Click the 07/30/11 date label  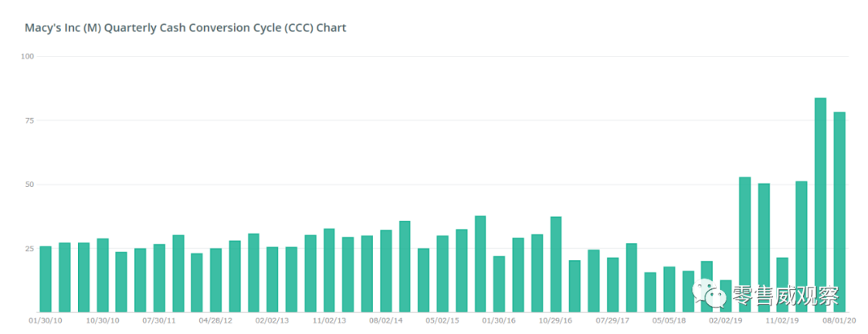(159, 320)
